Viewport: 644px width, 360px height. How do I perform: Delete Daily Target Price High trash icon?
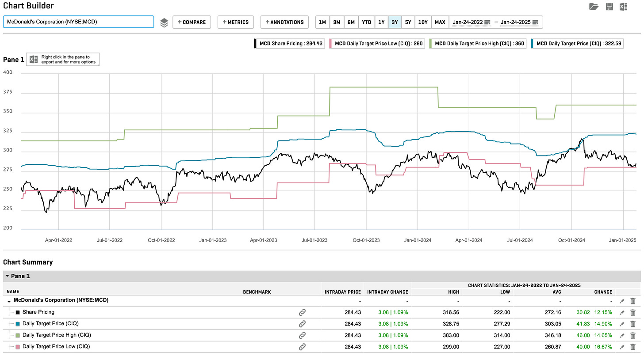point(633,335)
